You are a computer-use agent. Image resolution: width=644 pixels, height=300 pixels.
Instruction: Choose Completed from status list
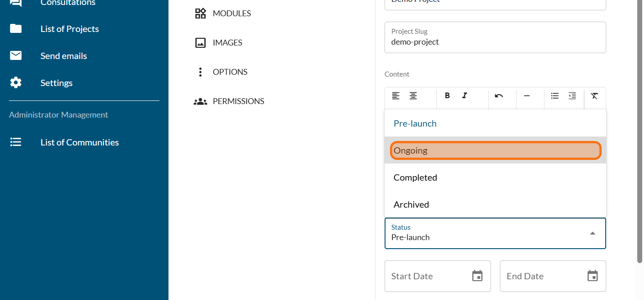(495, 177)
